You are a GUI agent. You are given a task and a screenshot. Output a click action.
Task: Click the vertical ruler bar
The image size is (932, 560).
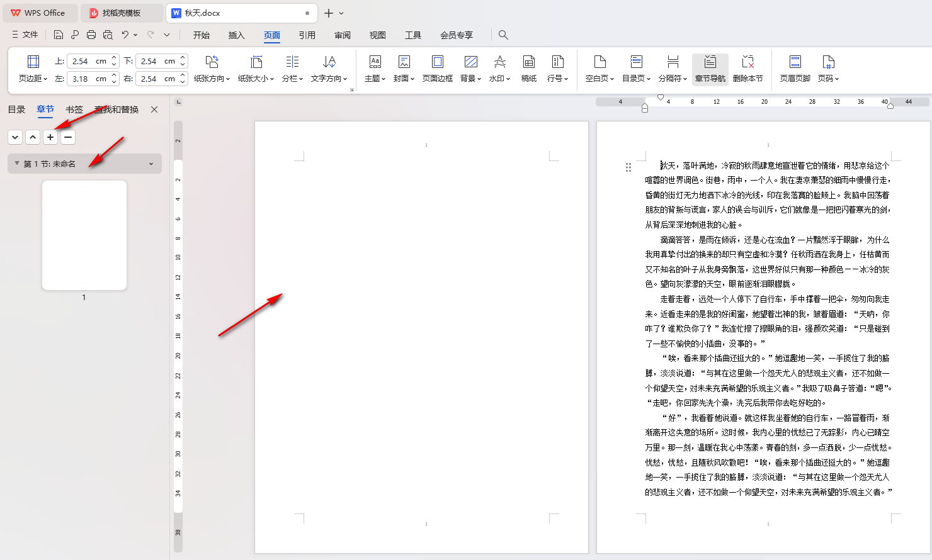click(178, 337)
